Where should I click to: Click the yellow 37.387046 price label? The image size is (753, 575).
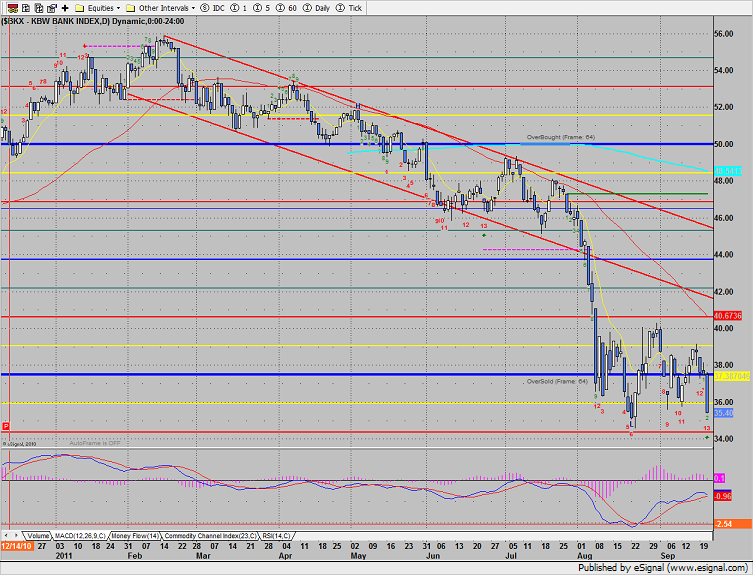pyautogui.click(x=732, y=376)
